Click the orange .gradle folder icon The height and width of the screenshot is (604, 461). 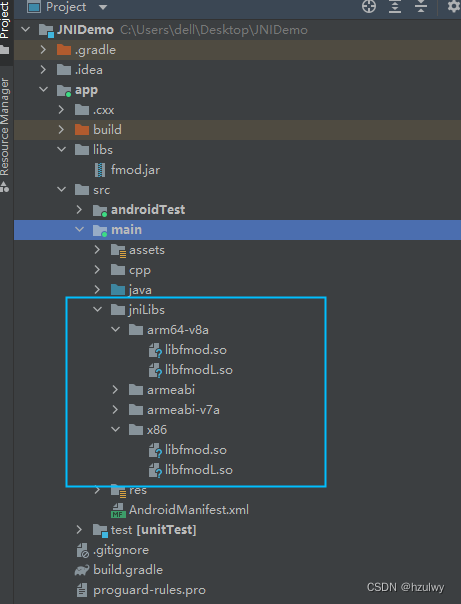coord(64,50)
